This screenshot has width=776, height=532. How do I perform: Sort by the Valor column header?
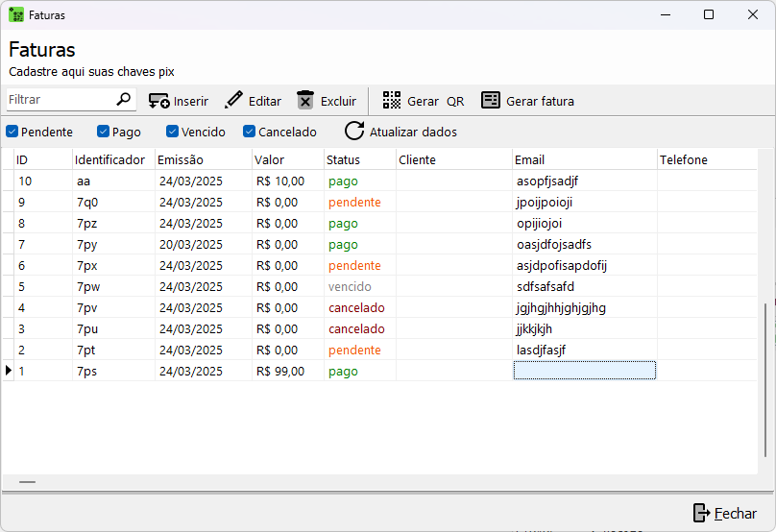pos(286,160)
